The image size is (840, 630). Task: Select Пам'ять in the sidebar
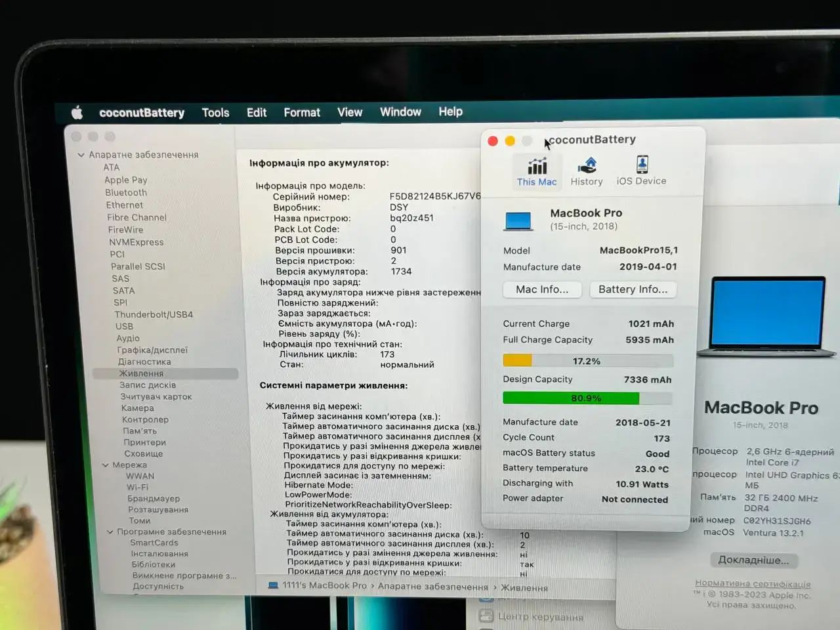click(140, 431)
